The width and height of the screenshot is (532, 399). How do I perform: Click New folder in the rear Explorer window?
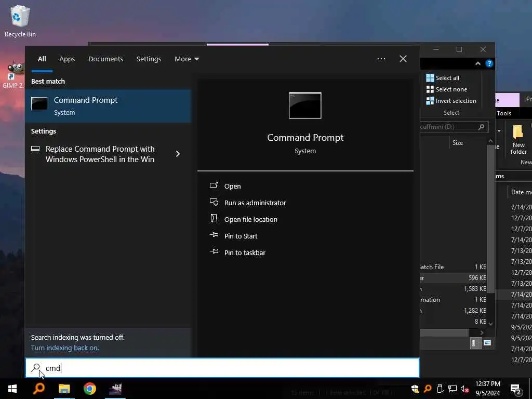click(x=518, y=140)
